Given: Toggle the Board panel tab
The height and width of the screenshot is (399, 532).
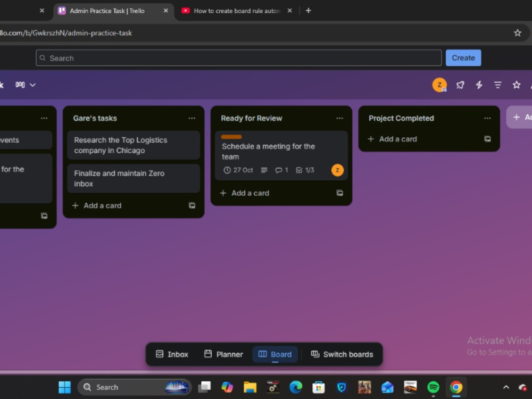Looking at the screenshot, I should 275,354.
